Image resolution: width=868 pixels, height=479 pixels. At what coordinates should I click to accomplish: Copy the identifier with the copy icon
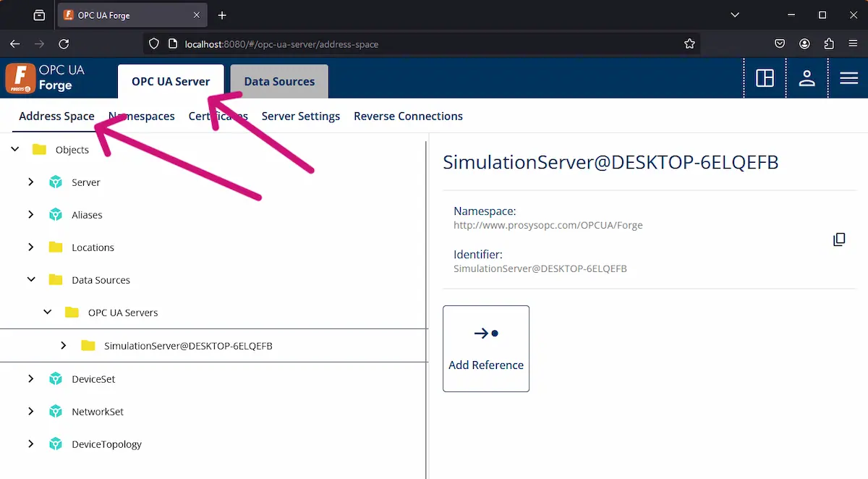point(839,239)
